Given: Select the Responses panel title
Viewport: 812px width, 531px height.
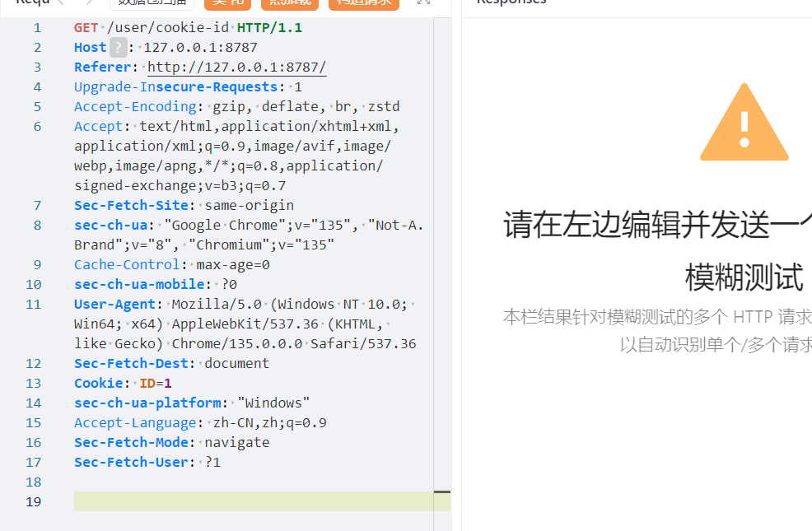Looking at the screenshot, I should click(x=511, y=2).
